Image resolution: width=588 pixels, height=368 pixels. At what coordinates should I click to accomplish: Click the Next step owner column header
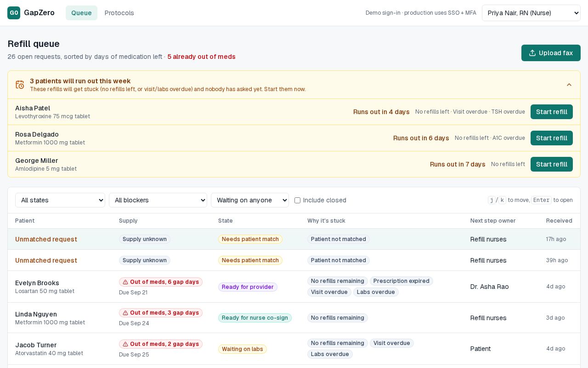pos(493,221)
